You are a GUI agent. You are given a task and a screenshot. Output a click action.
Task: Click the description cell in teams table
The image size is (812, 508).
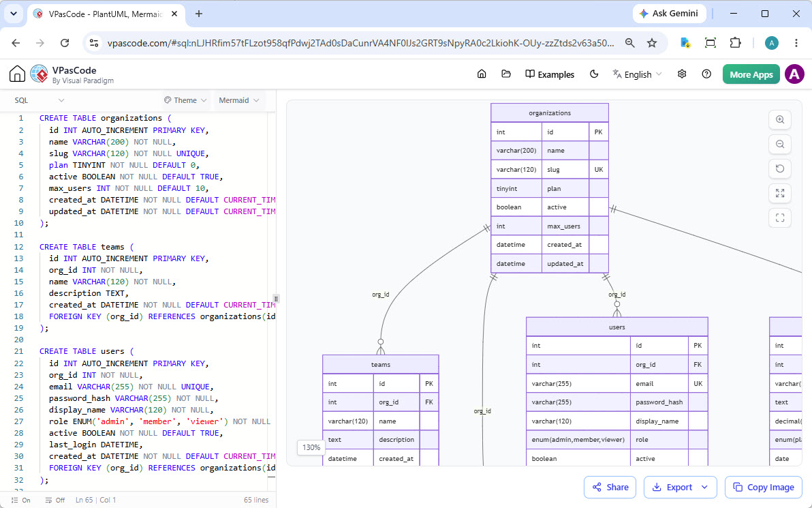click(396, 440)
